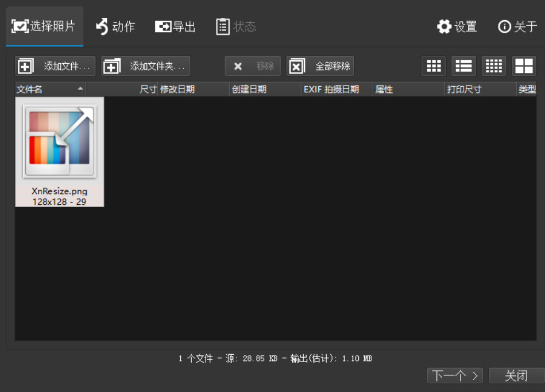
Task: Click the XnResize.png file name label
Action: pos(59,191)
